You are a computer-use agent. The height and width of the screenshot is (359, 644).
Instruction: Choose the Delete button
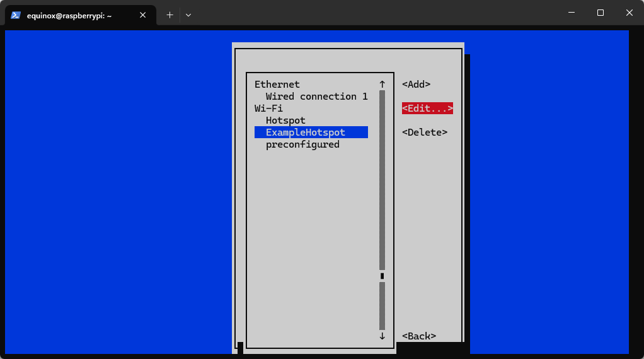pos(425,132)
